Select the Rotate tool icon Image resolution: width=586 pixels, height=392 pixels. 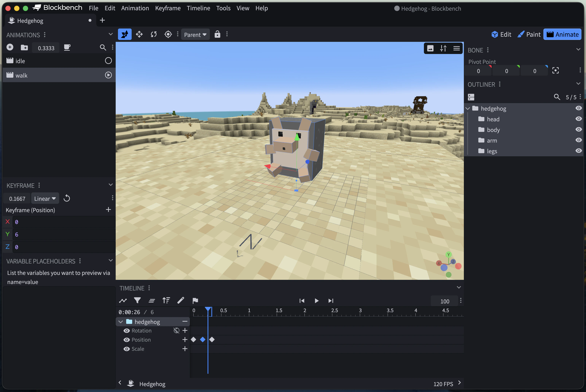tap(154, 34)
